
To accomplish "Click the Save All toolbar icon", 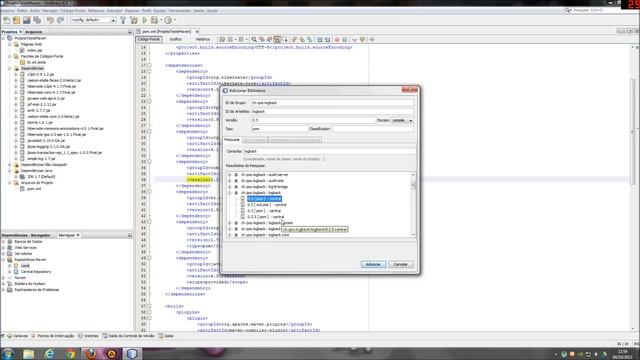I will (37, 20).
